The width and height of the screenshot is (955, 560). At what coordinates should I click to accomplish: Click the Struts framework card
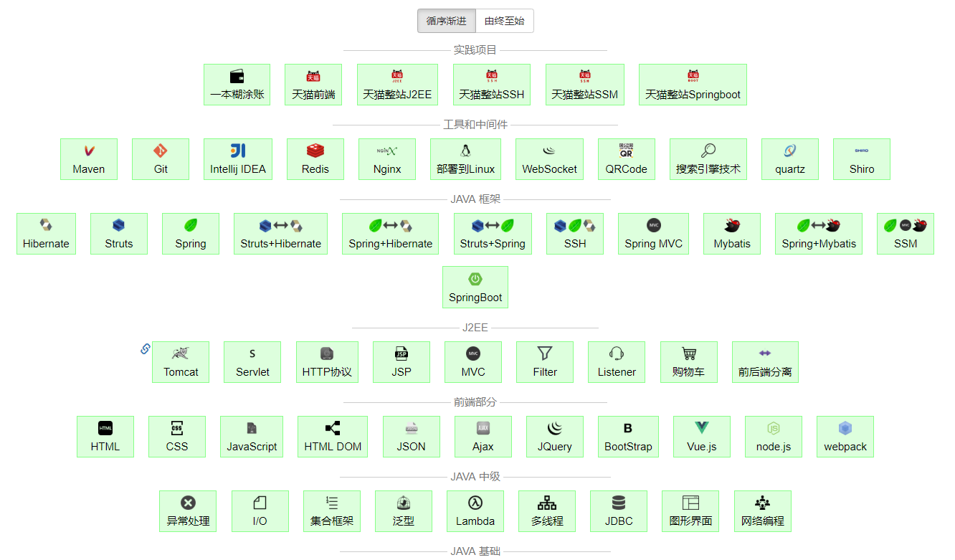click(x=119, y=234)
